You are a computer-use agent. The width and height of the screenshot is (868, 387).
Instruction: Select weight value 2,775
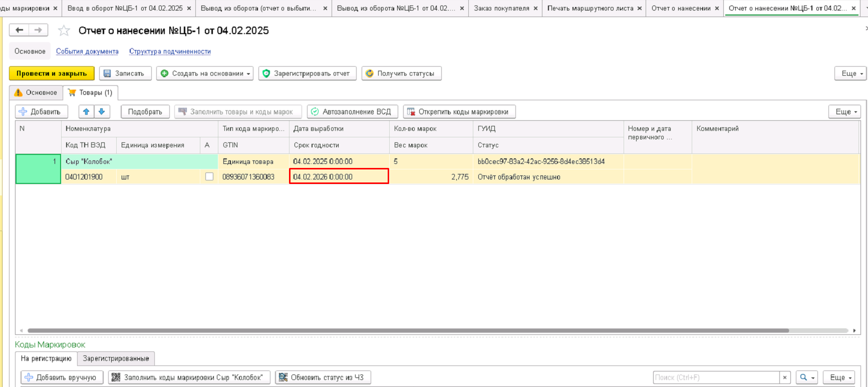[432, 177]
